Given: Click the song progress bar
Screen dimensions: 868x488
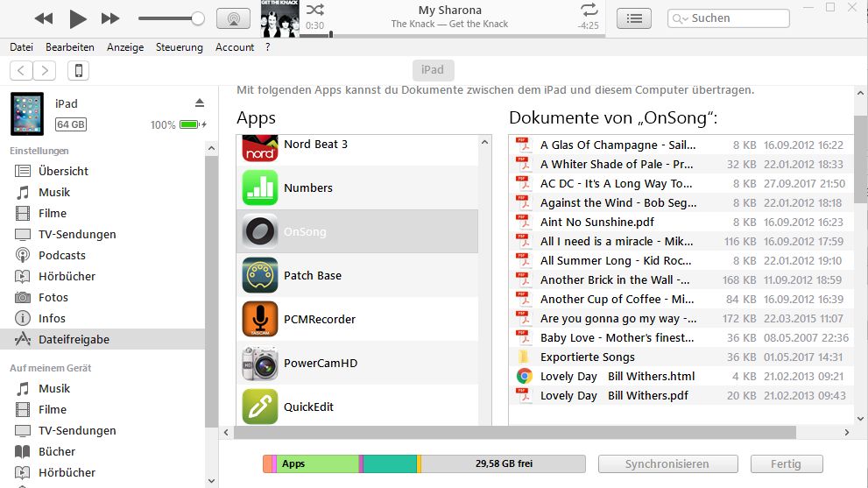Looking at the screenshot, I should click(453, 36).
